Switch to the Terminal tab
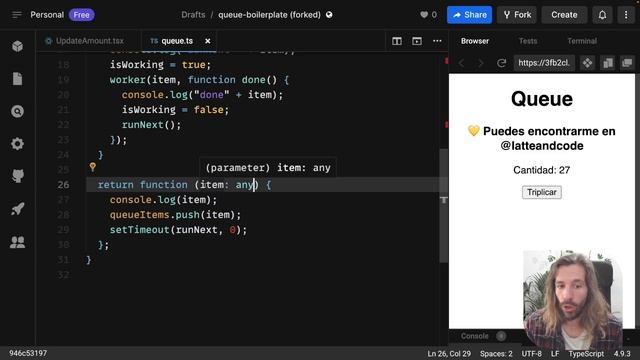The image size is (640, 360). coord(582,41)
